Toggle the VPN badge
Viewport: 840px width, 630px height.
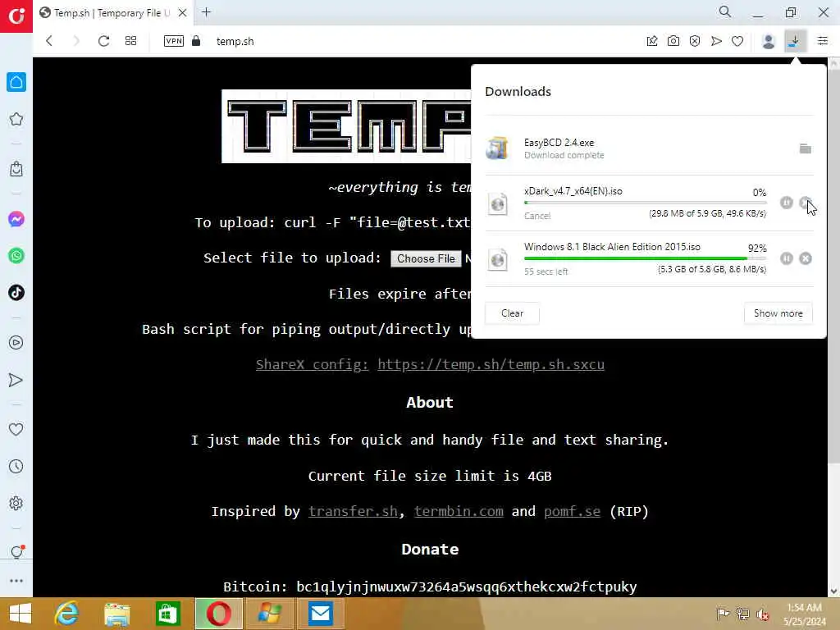point(174,41)
